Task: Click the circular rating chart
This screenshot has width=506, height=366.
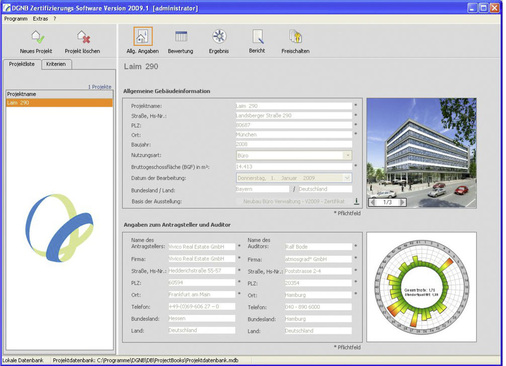Action: 422,287
